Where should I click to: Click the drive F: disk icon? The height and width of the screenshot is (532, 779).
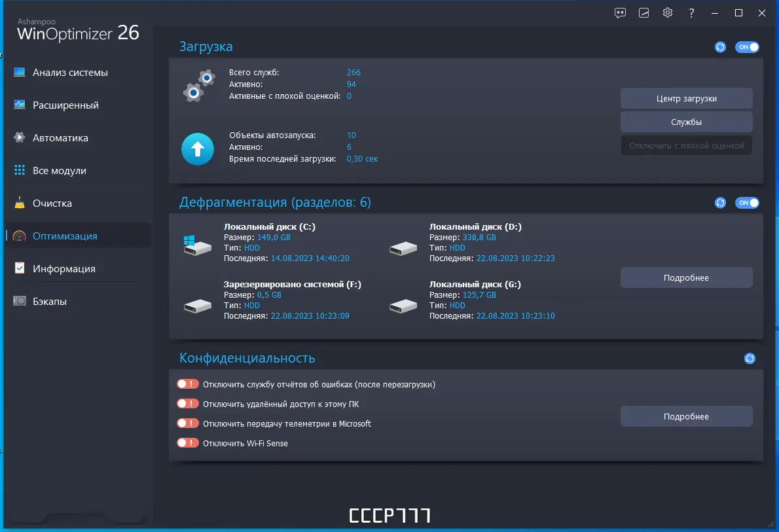(198, 306)
